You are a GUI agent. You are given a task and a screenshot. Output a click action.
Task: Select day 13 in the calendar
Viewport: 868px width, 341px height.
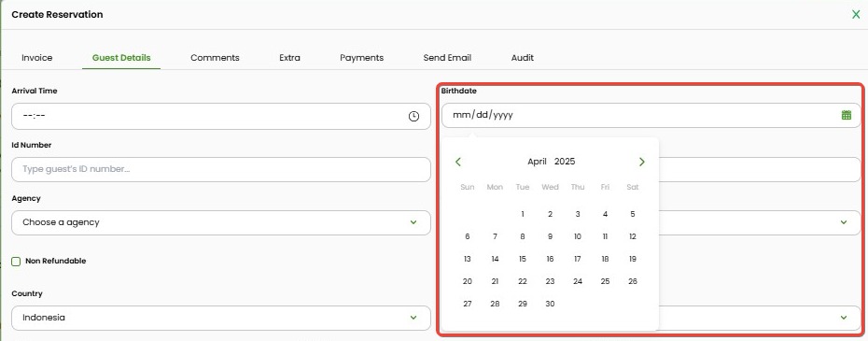[468, 259]
